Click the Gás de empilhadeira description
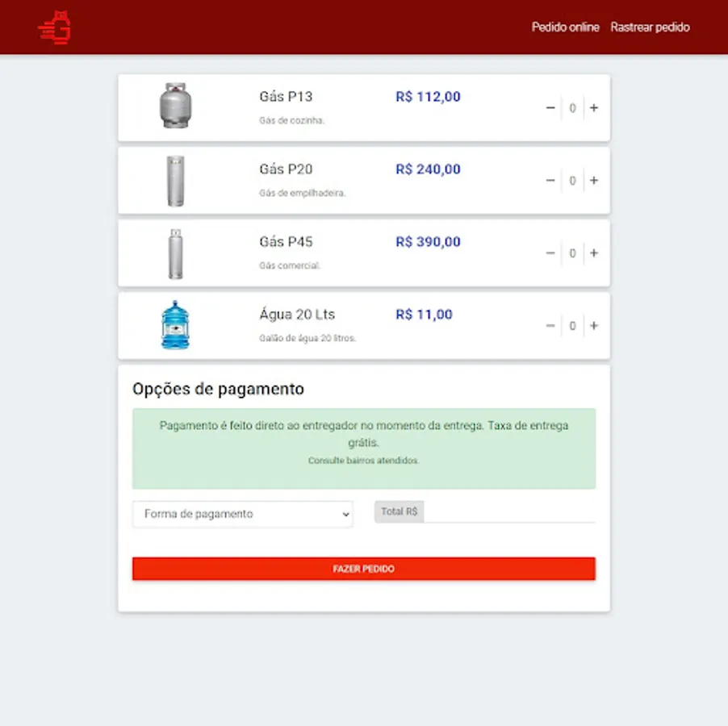Image resolution: width=728 pixels, height=726 pixels. click(302, 193)
